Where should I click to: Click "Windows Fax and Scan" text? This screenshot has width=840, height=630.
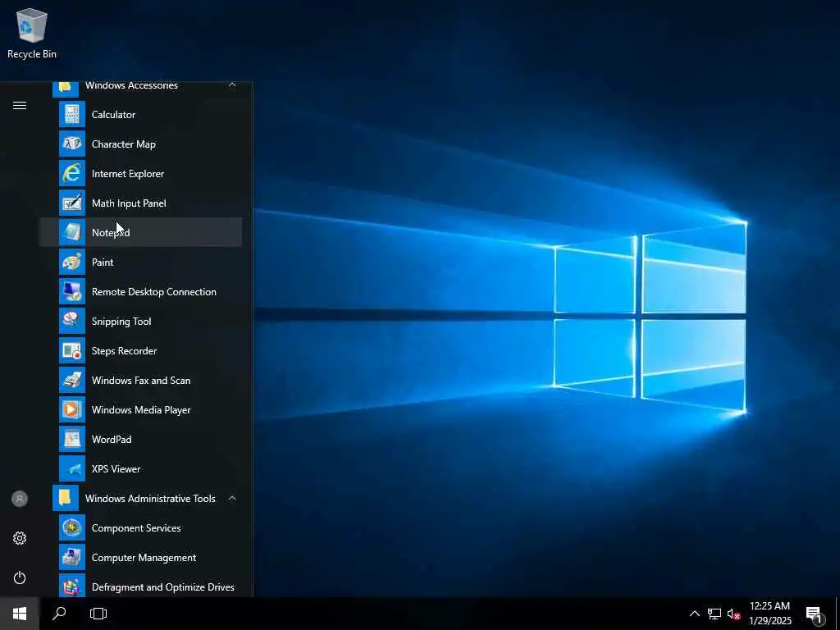(x=141, y=380)
